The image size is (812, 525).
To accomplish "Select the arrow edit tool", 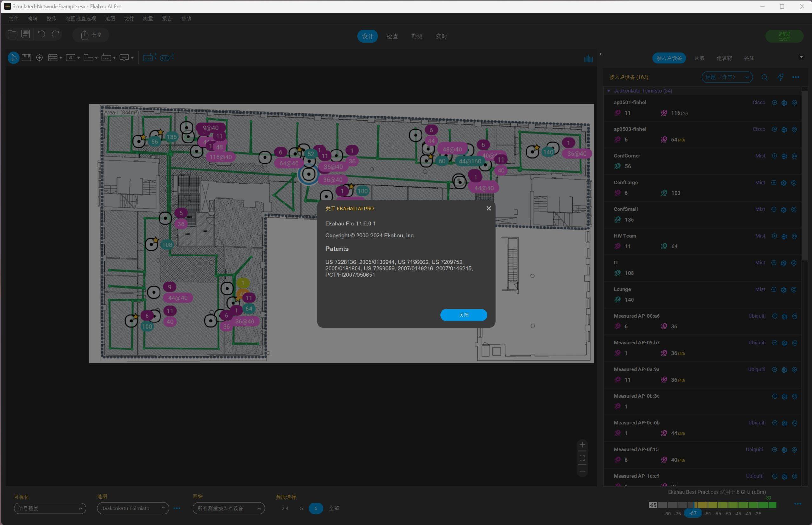I will click(x=13, y=58).
